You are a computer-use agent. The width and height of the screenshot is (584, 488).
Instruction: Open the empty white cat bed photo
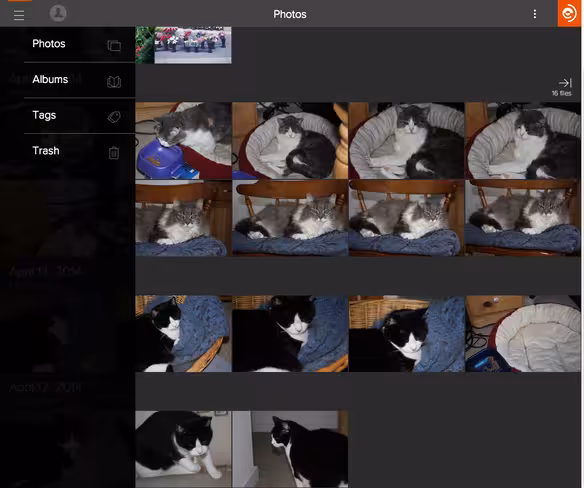[x=523, y=334]
